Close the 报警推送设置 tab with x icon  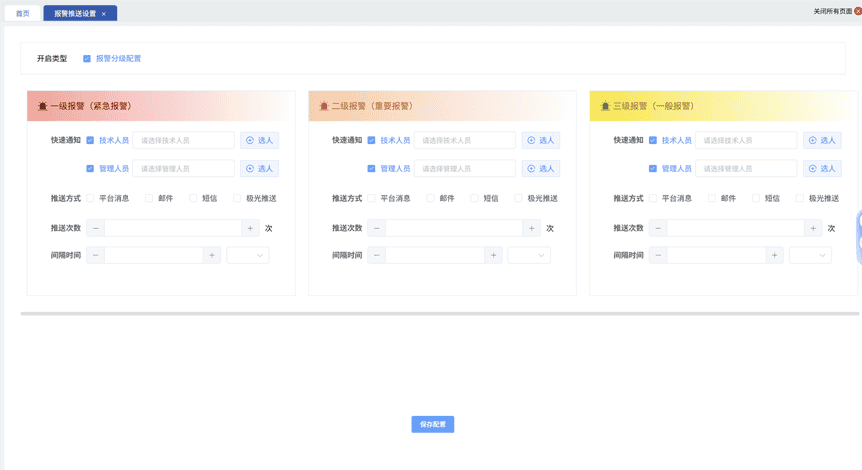pos(104,14)
